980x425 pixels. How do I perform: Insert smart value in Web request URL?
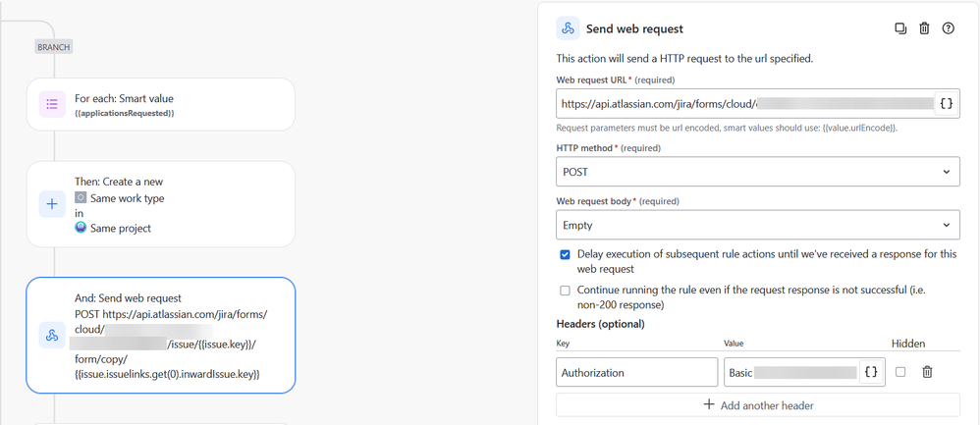click(x=947, y=104)
